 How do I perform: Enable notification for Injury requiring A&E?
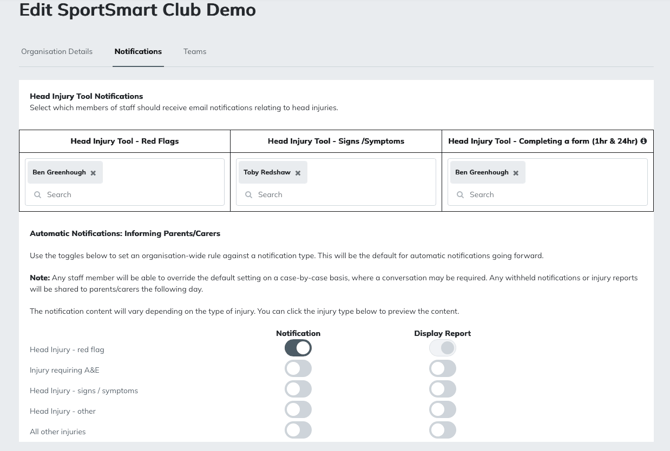pyautogui.click(x=298, y=369)
